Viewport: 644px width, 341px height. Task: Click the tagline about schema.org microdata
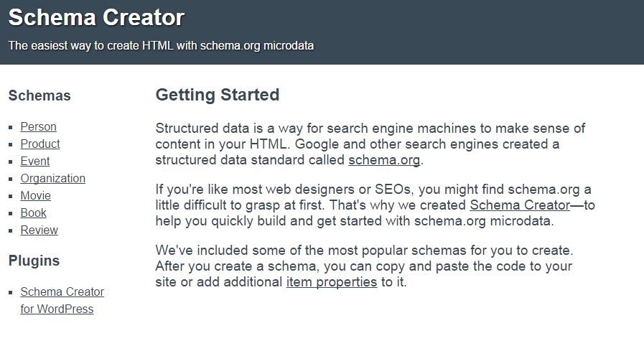coord(161,45)
